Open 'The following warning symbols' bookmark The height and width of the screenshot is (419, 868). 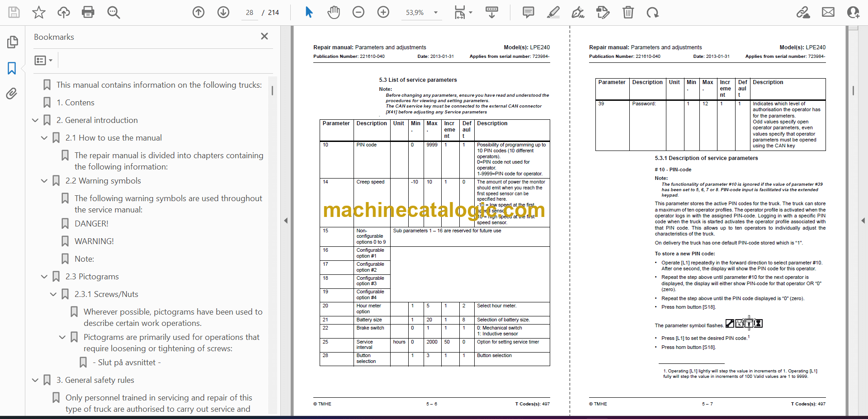[x=168, y=204]
